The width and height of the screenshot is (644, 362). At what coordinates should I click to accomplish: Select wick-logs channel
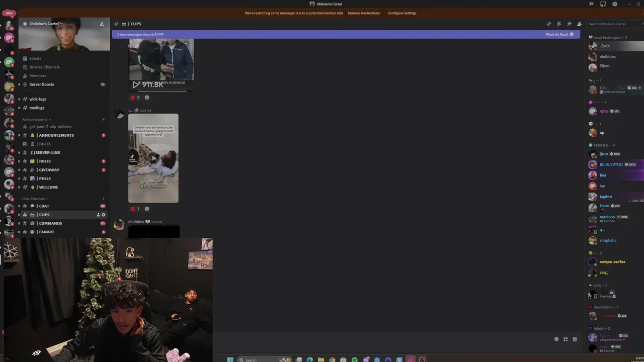click(38, 99)
